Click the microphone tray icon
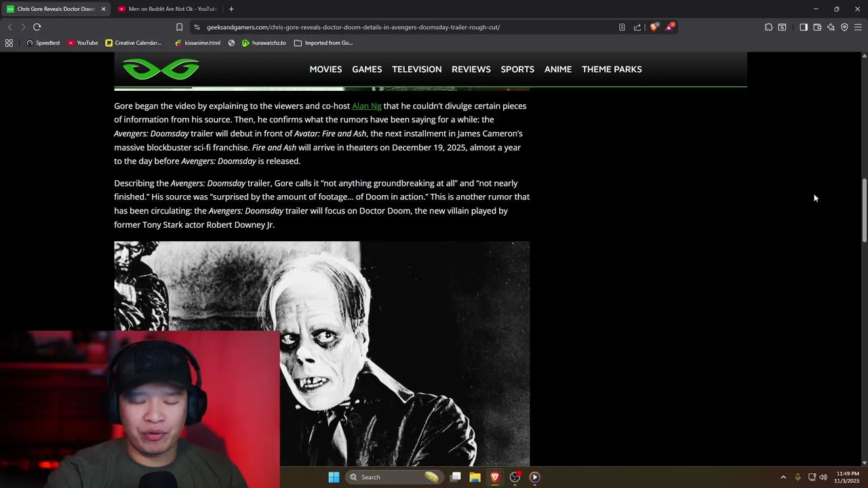The image size is (868, 488). [x=797, y=477]
